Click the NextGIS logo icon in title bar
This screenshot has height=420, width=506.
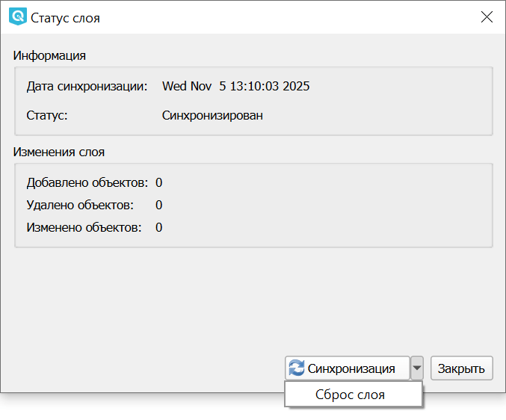point(17,17)
